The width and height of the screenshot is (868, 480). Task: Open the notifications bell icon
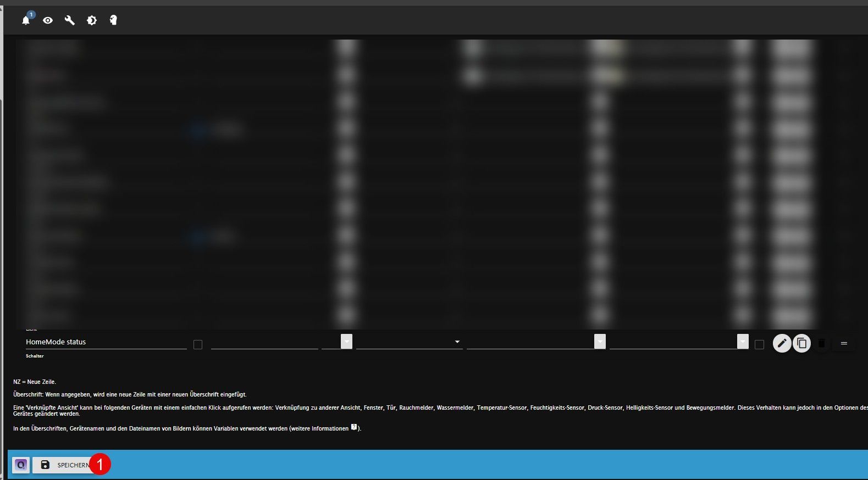pyautogui.click(x=26, y=20)
